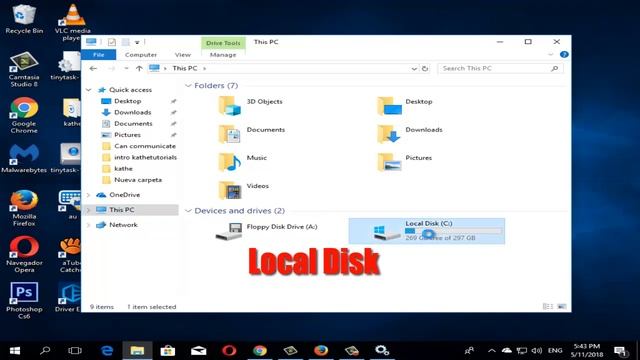Open Microsoft Edge from taskbar

pos(107,351)
